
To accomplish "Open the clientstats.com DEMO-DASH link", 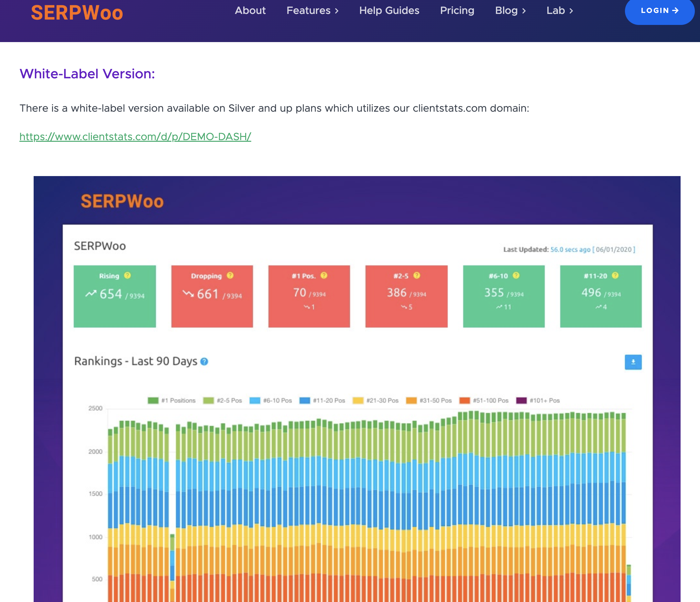I will 136,137.
